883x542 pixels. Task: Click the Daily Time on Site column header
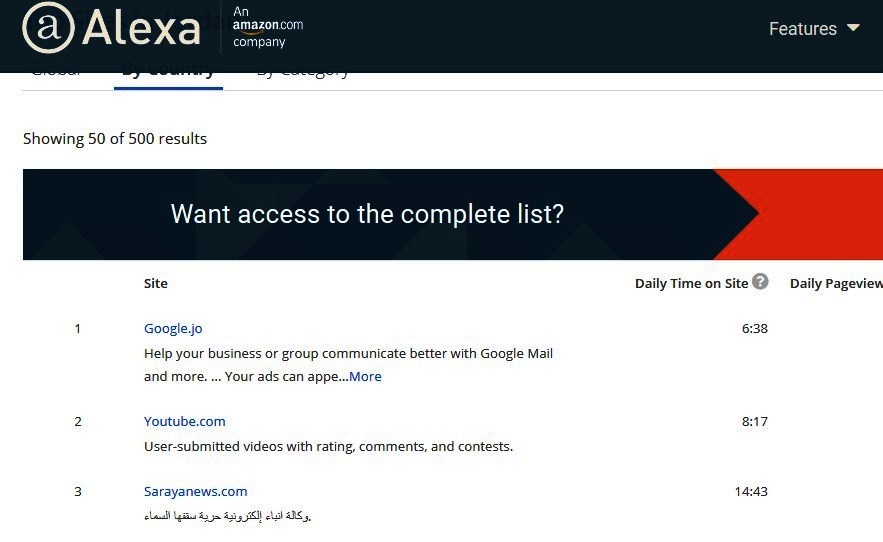click(x=691, y=283)
